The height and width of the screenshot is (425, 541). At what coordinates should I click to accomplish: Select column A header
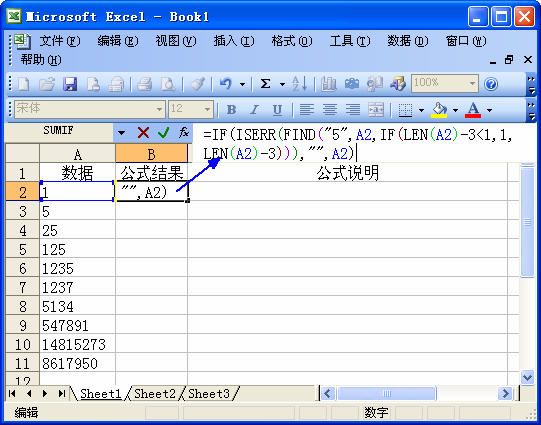coord(77,154)
